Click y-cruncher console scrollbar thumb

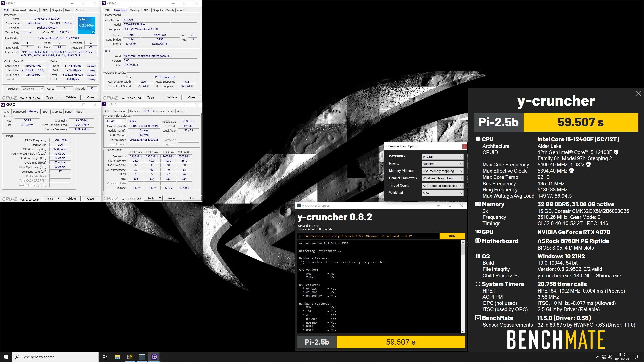(x=462, y=249)
